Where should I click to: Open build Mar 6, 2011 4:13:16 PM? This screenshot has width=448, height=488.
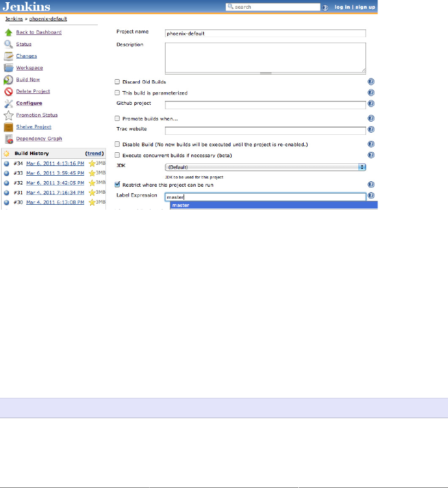click(x=55, y=163)
